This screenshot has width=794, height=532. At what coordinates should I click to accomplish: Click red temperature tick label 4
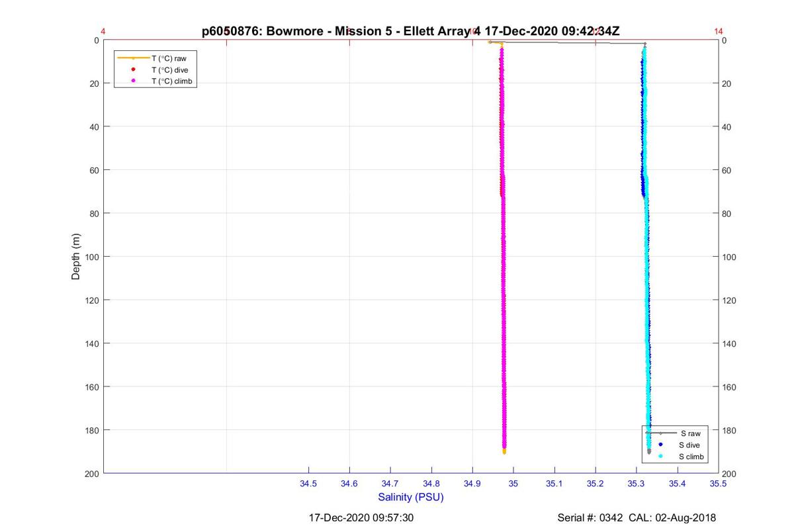[x=103, y=31]
